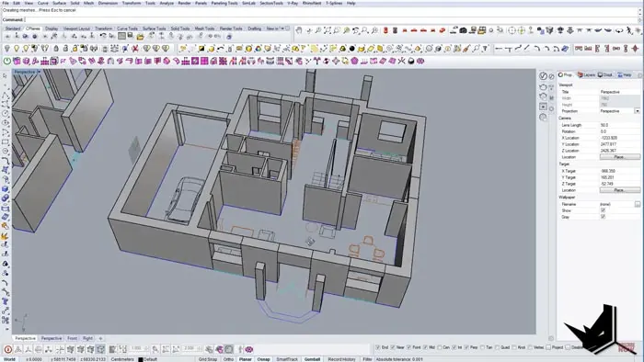Toggle Ortho in the status bar
The width and height of the screenshot is (644, 362).
228,359
